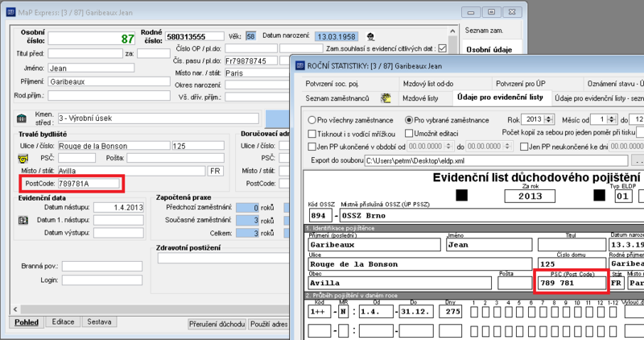Click the Použití adres button

pos(269,324)
